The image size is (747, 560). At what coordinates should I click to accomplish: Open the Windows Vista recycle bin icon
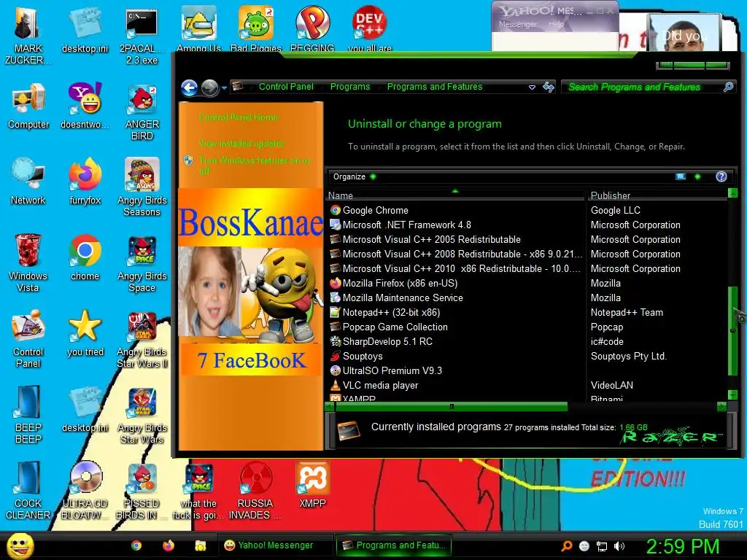[28, 262]
